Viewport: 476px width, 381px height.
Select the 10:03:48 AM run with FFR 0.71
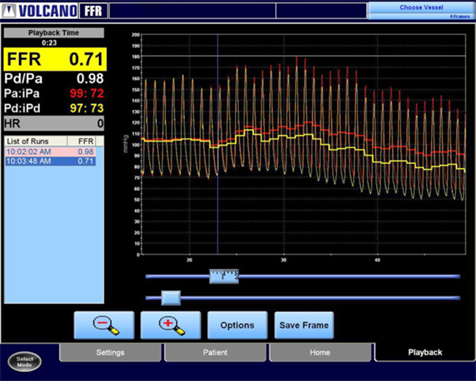click(x=51, y=161)
